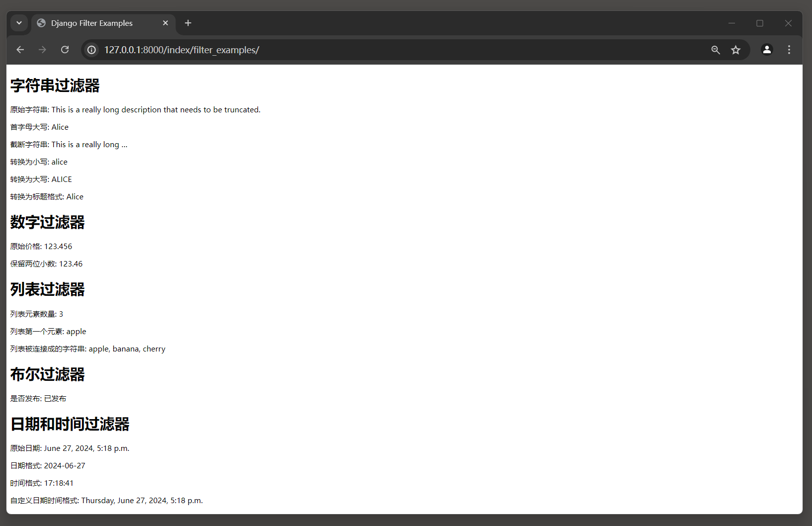Click the line 原始价格: 123.456
Viewport: 812px width, 526px height.
[x=41, y=247]
